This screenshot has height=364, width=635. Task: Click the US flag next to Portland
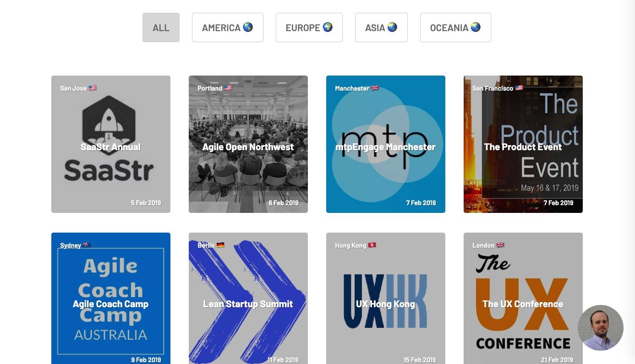(x=228, y=88)
